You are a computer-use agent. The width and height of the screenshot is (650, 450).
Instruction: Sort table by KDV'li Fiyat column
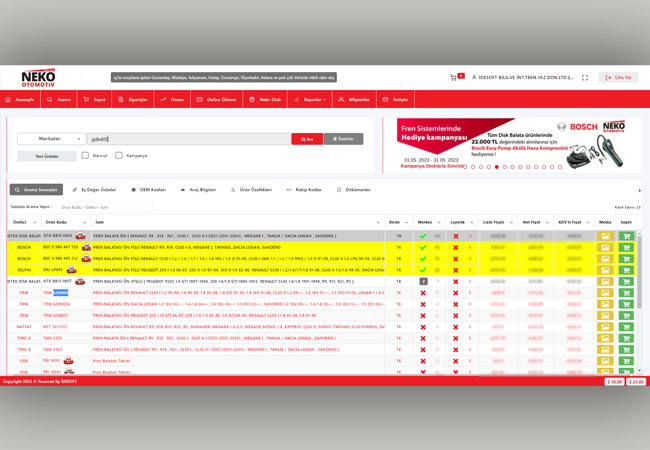(x=574, y=223)
